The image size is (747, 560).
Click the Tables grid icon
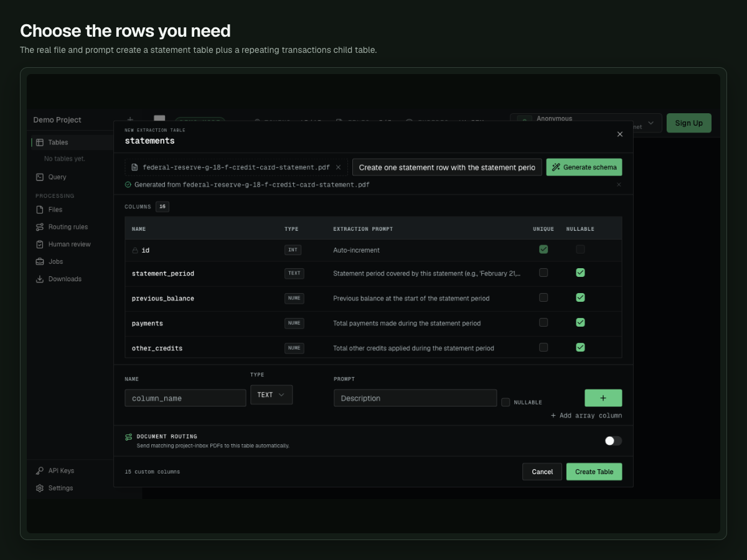[x=40, y=142]
